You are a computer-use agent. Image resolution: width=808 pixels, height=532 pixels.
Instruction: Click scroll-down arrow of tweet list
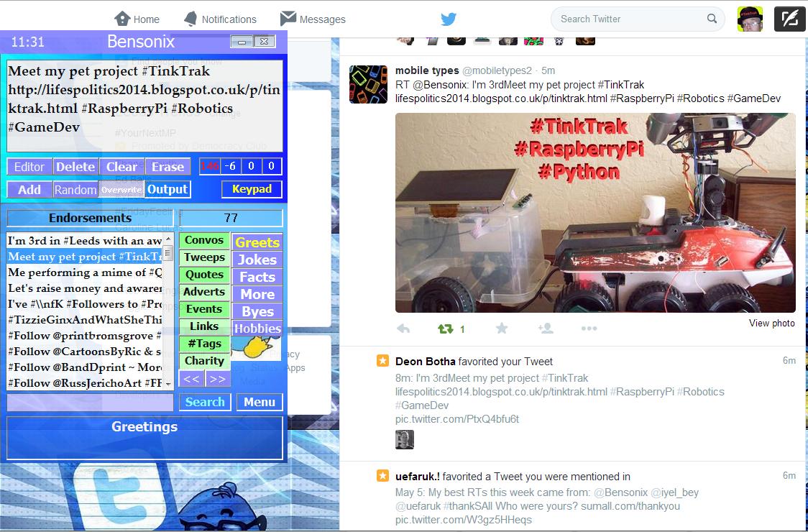tap(168, 385)
